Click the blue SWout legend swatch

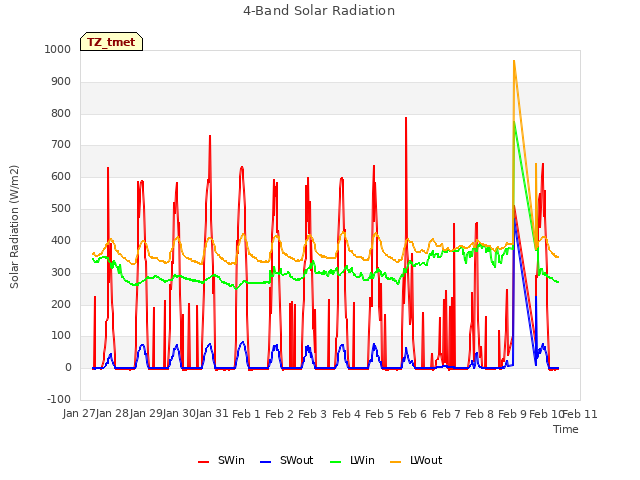(265, 462)
